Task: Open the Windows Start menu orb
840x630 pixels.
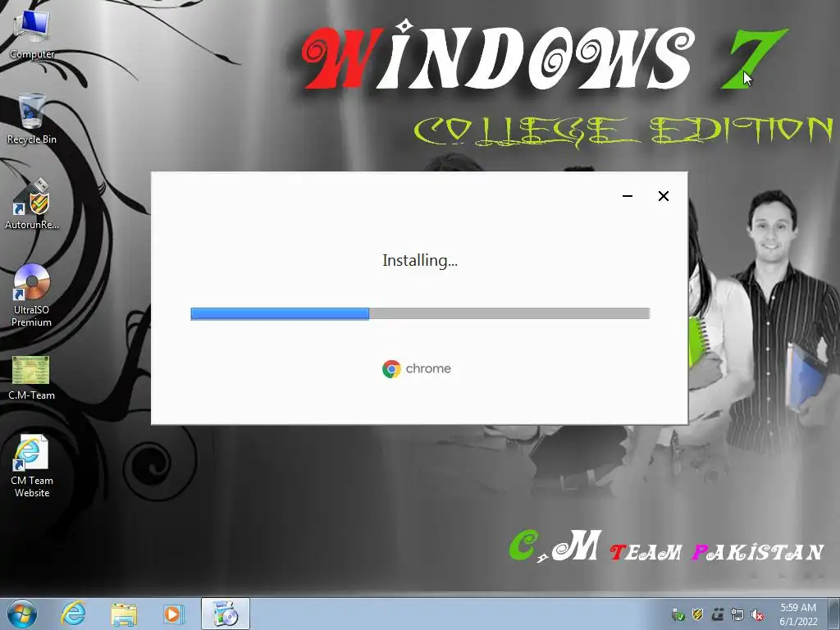Action: (22, 614)
